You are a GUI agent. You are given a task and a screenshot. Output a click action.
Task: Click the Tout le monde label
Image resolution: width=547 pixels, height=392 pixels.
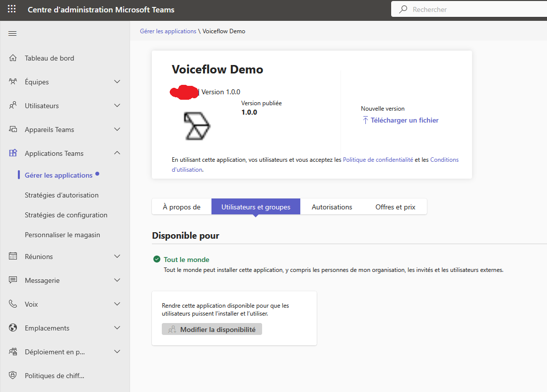point(187,260)
